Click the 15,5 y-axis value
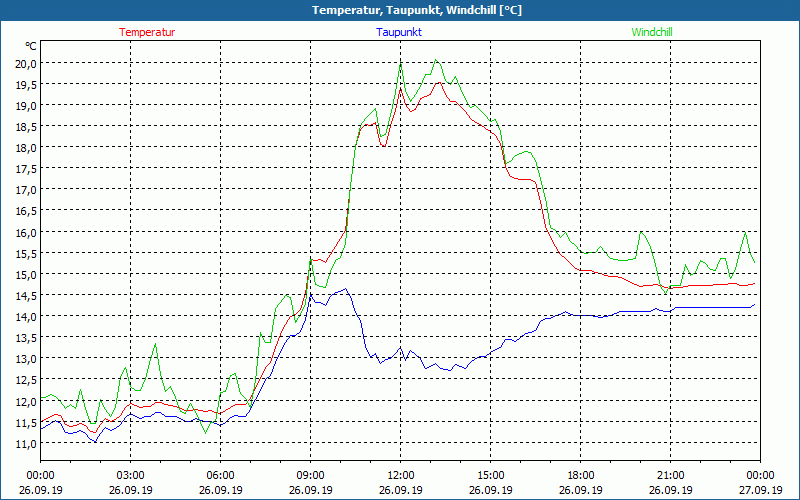 (25, 254)
